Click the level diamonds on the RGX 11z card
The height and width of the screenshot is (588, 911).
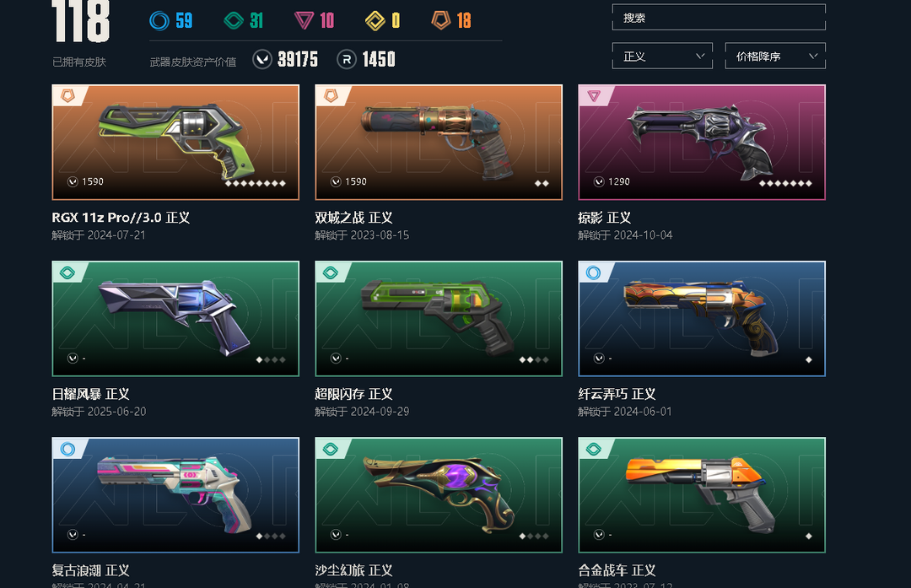click(255, 183)
